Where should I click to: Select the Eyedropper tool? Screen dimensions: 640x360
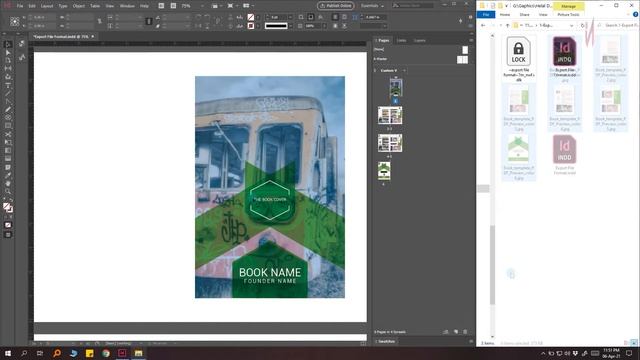point(8,176)
